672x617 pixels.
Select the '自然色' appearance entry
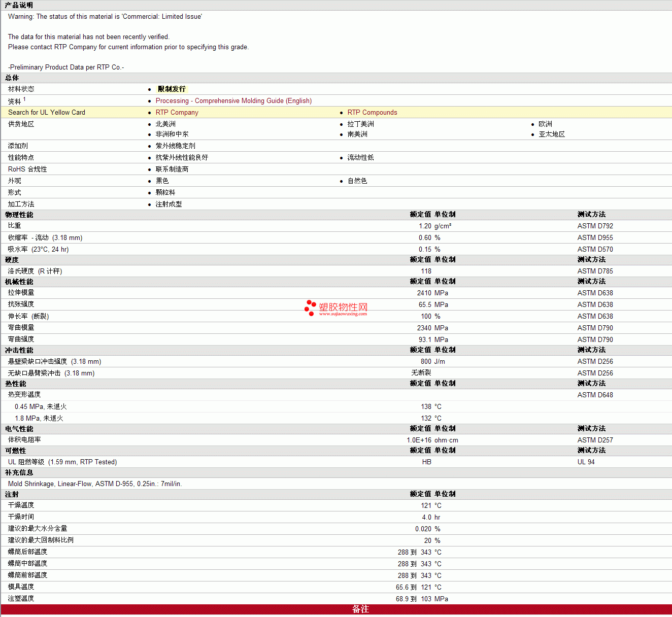(x=357, y=181)
